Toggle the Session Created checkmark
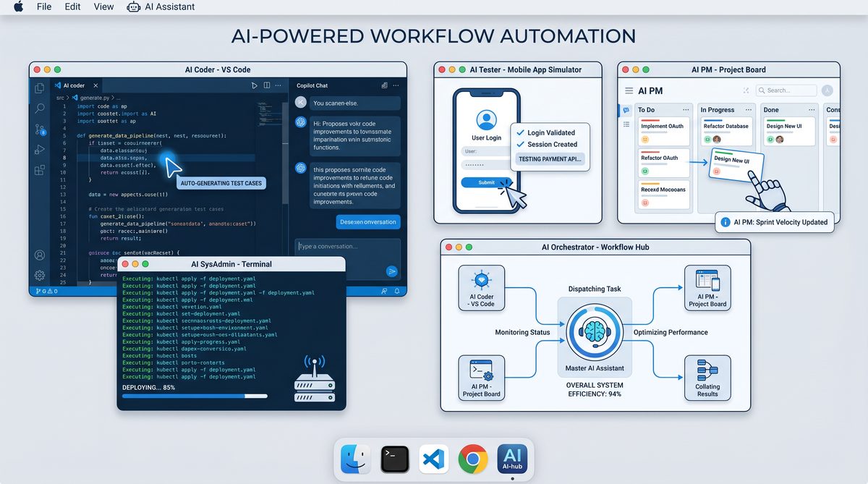 coord(519,145)
